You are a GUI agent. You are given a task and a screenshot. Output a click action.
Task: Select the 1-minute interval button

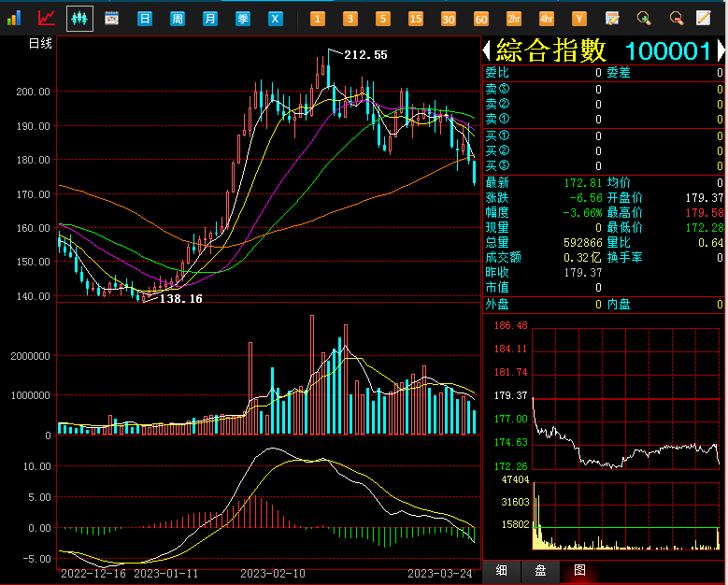pos(318,19)
